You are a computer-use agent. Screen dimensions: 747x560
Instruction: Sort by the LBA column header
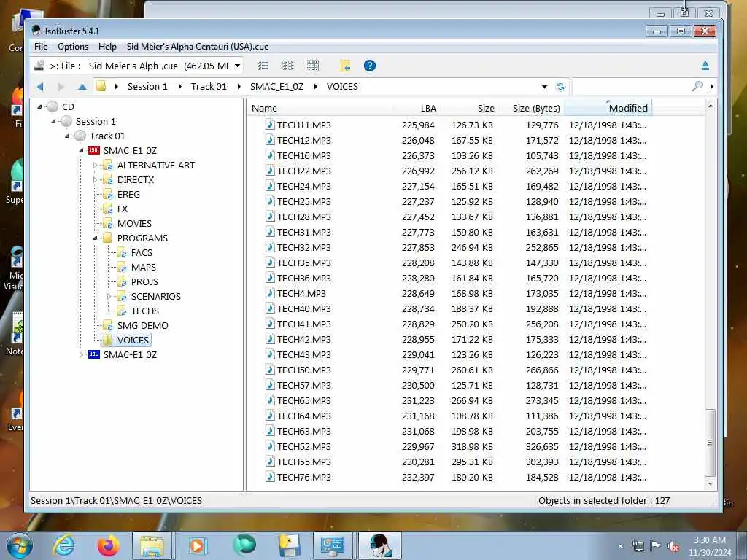click(417, 108)
